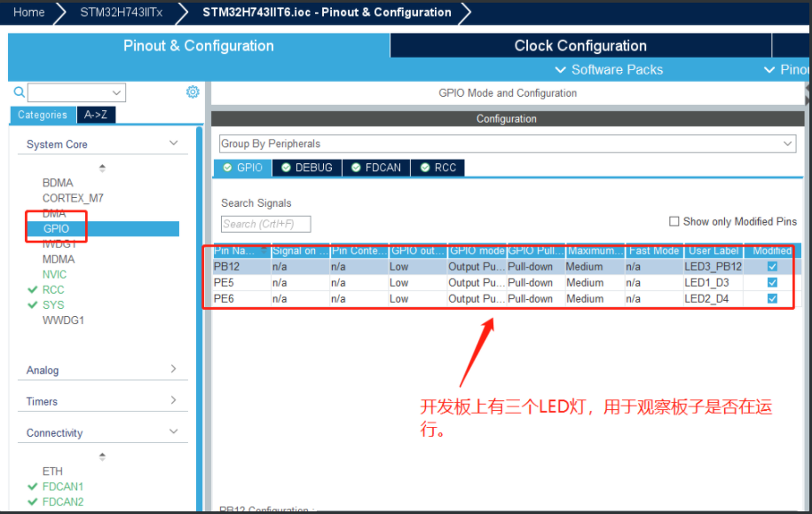Select the Categories tab
The height and width of the screenshot is (514, 812).
[43, 115]
